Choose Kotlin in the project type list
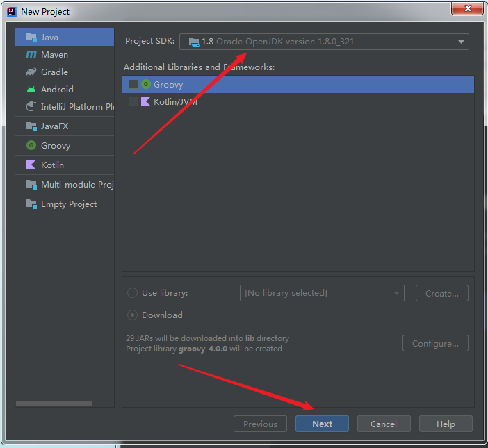The image size is (488, 448). pos(65,165)
